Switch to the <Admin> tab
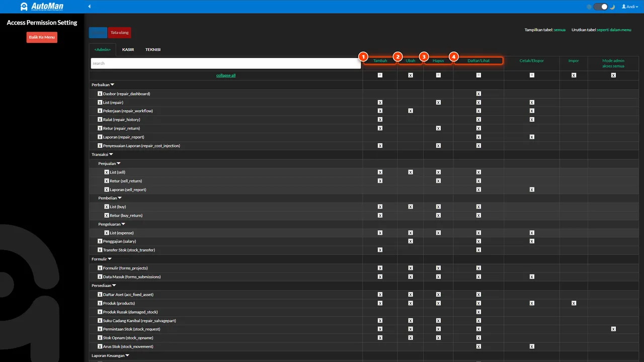The width and height of the screenshot is (644, 362). pos(102,50)
